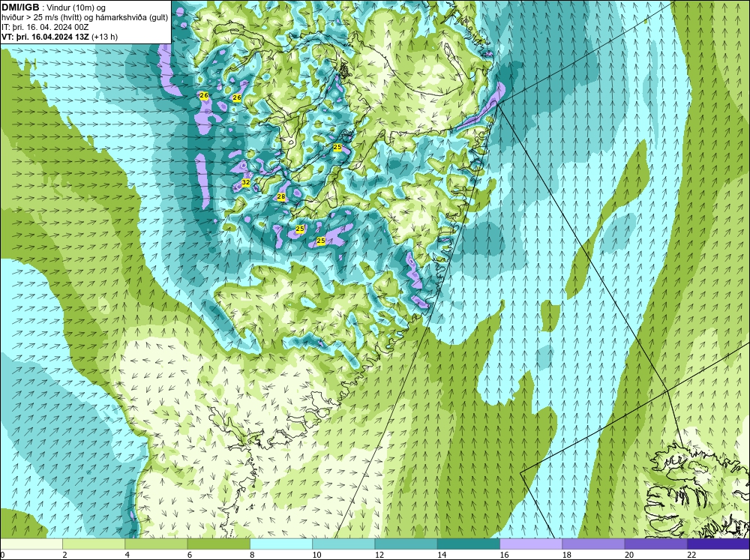The image size is (750, 560).
Task: Click the medium purple 18–20 m/s legend swatch
Action: pyautogui.click(x=593, y=544)
